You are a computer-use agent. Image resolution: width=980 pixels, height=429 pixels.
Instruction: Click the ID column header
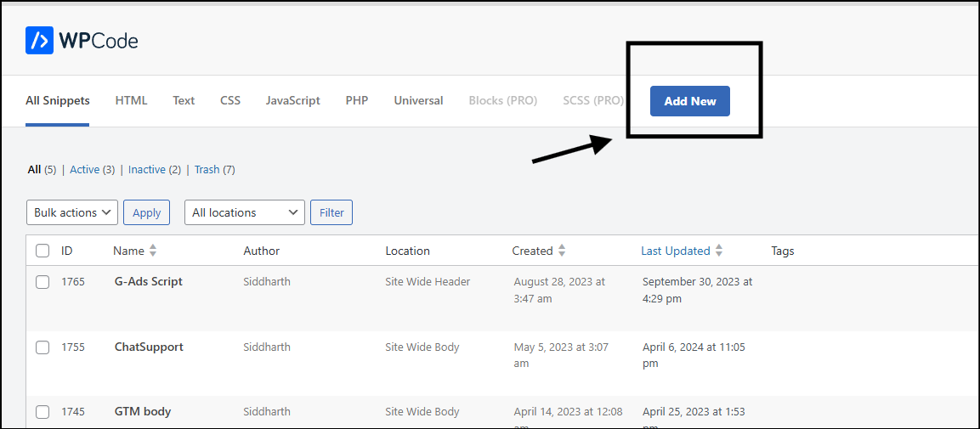pyautogui.click(x=67, y=251)
